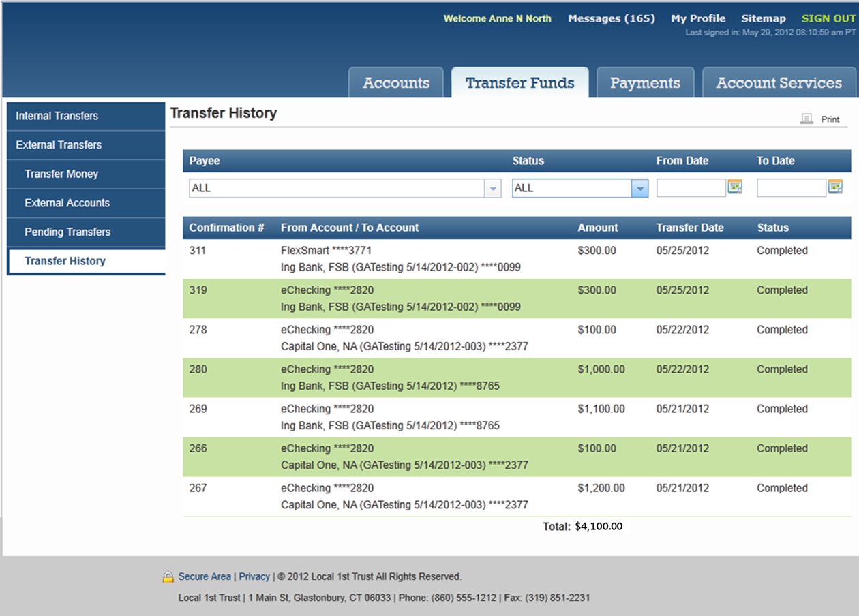This screenshot has height=616, width=859.
Task: Select the Transfer Funds tab
Action: click(519, 83)
